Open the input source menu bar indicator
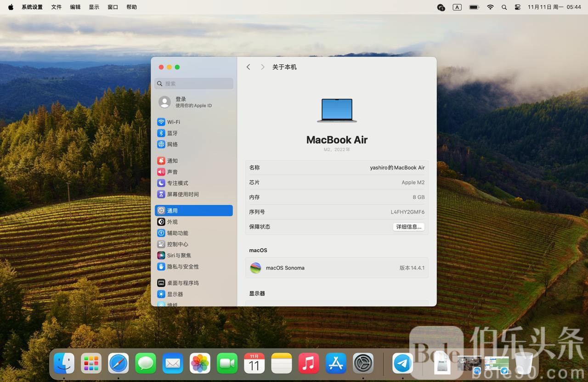The height and width of the screenshot is (382, 588). click(x=457, y=7)
